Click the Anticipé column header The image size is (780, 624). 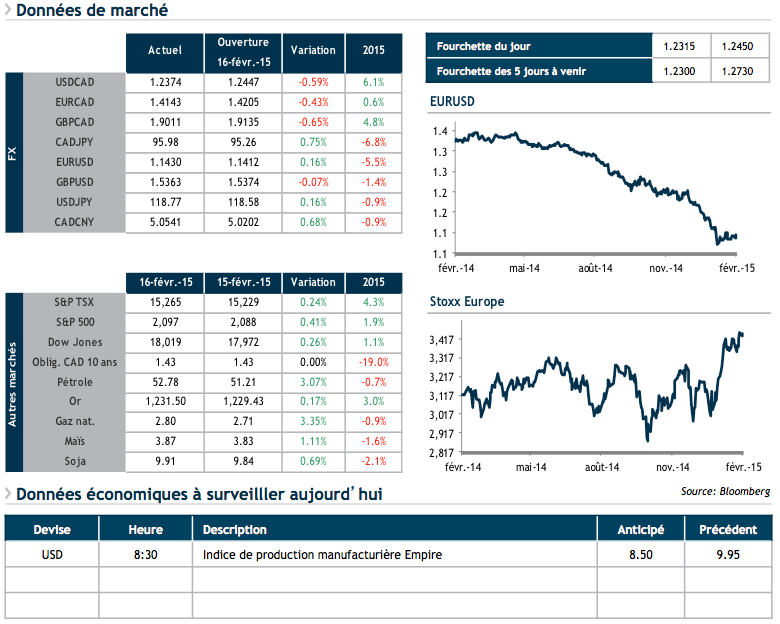[x=639, y=529]
